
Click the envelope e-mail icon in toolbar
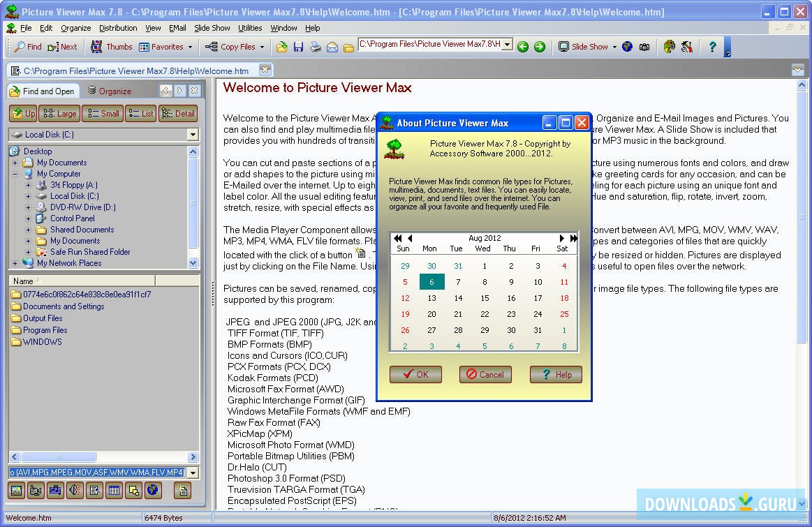click(x=332, y=47)
